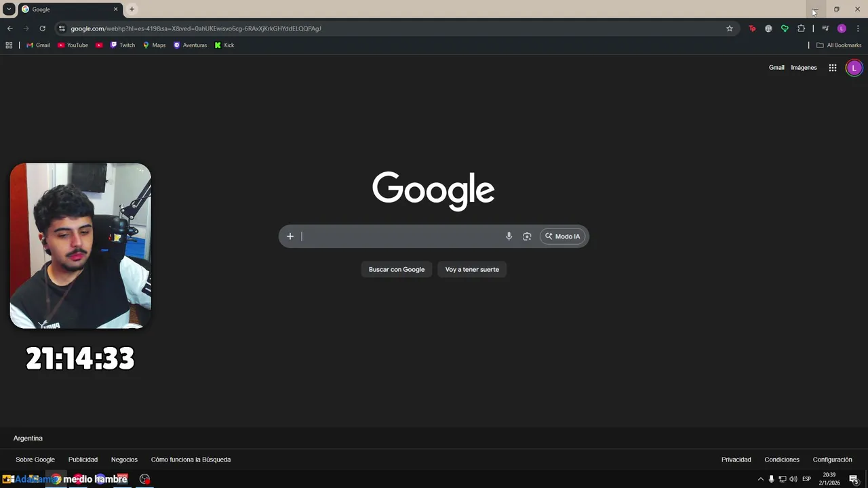Bookmark this page with star icon
The height and width of the screenshot is (488, 868).
730,28
